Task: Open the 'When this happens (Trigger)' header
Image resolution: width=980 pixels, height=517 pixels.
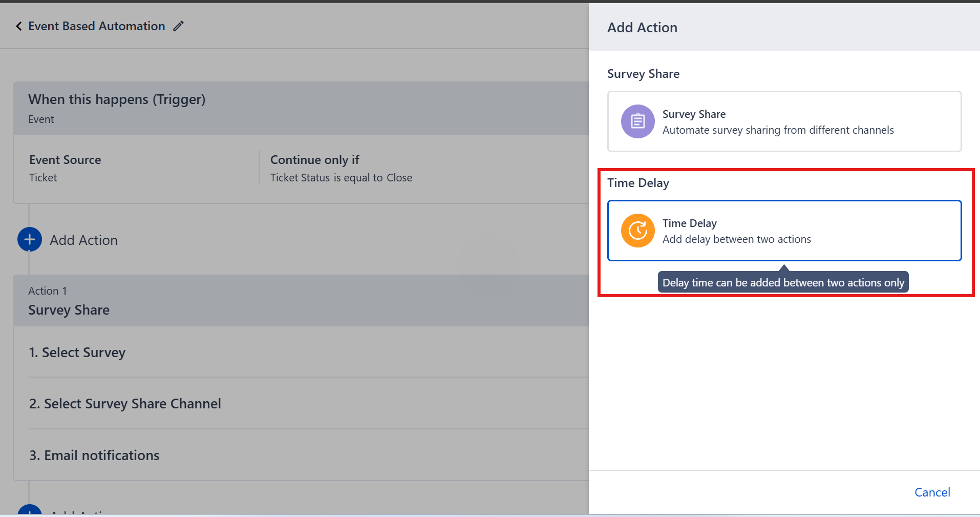Action: tap(117, 99)
